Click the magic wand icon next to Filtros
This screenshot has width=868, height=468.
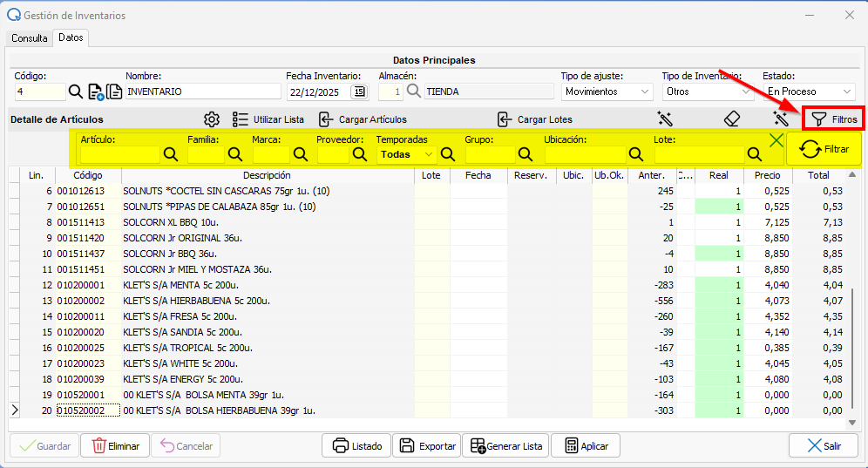[x=781, y=119]
